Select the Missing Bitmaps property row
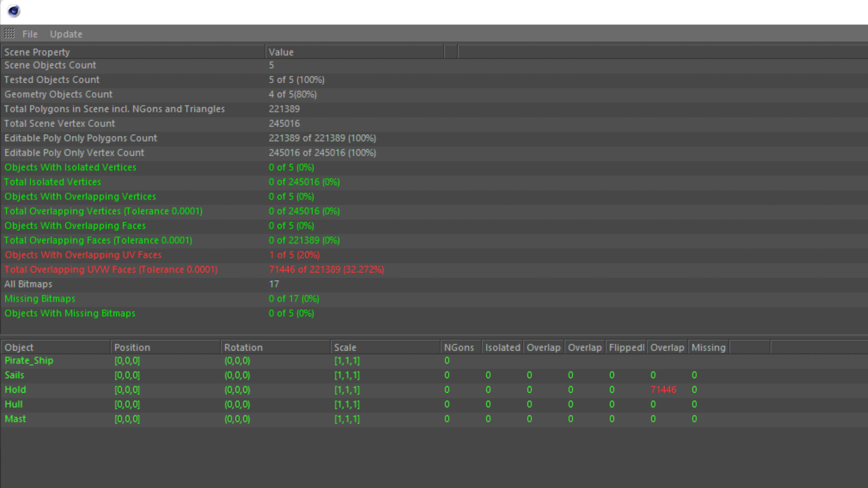 pyautogui.click(x=40, y=299)
